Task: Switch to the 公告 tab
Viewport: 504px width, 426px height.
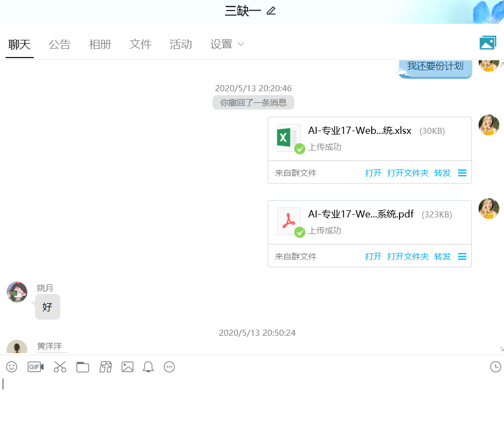Action: click(x=60, y=44)
